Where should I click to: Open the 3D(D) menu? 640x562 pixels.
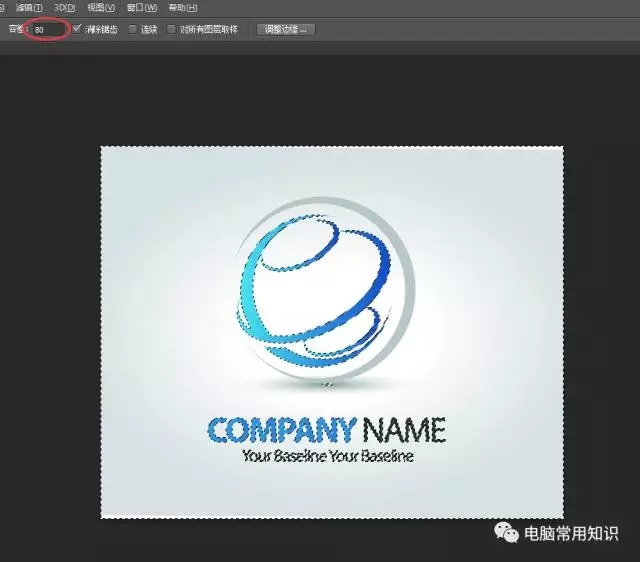[x=64, y=7]
